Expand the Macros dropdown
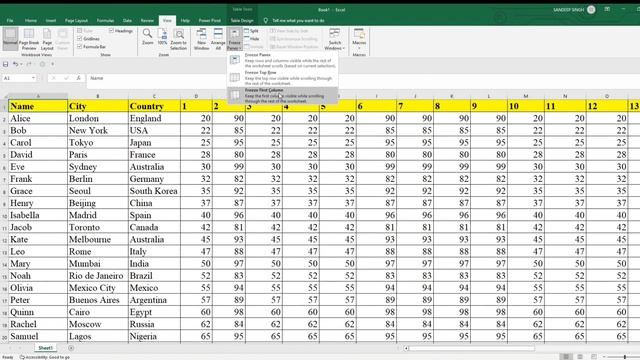Image resolution: width=640 pixels, height=360 pixels. pos(359,39)
